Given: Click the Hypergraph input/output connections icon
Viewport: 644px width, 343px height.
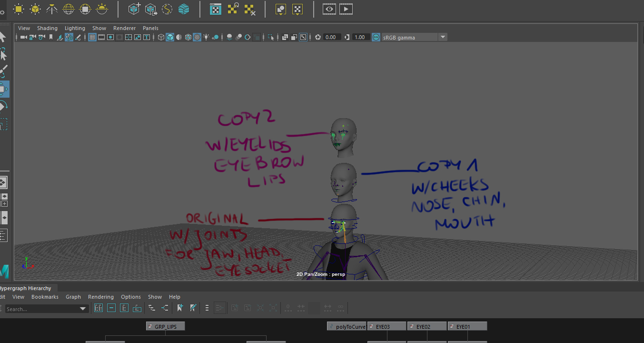Looking at the screenshot, I should click(x=165, y=308).
